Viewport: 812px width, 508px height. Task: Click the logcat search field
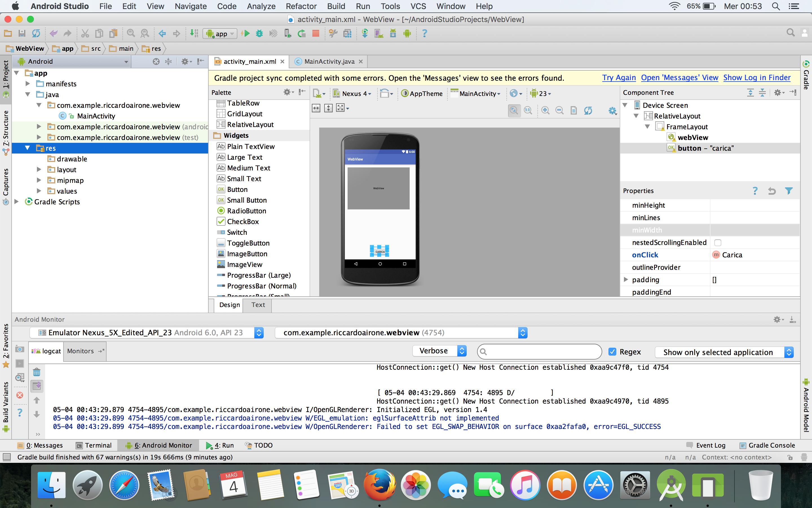539,351
